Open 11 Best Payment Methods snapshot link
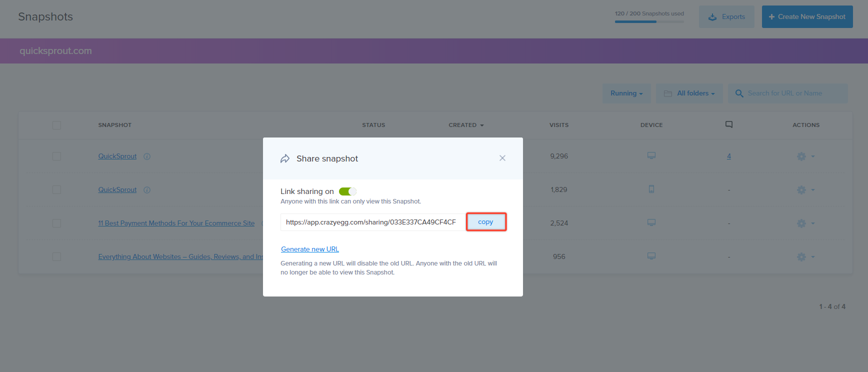This screenshot has width=868, height=372. tap(176, 223)
